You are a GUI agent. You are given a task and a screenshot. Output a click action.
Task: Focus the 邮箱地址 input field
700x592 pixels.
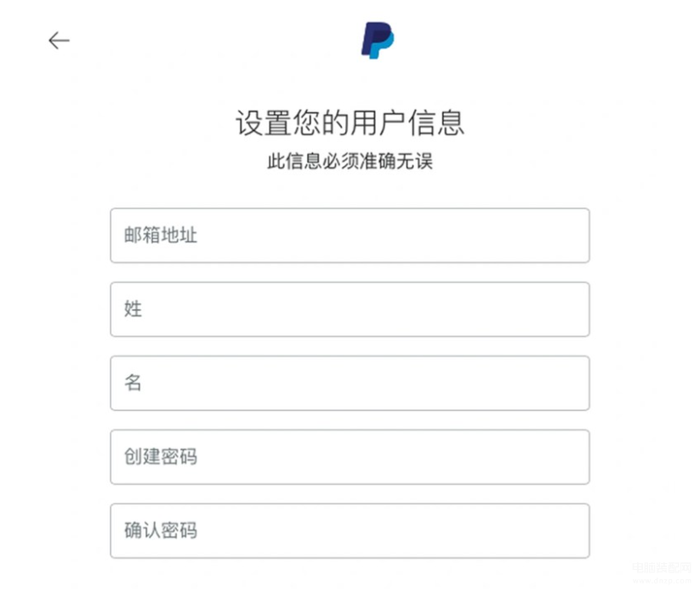tap(350, 236)
